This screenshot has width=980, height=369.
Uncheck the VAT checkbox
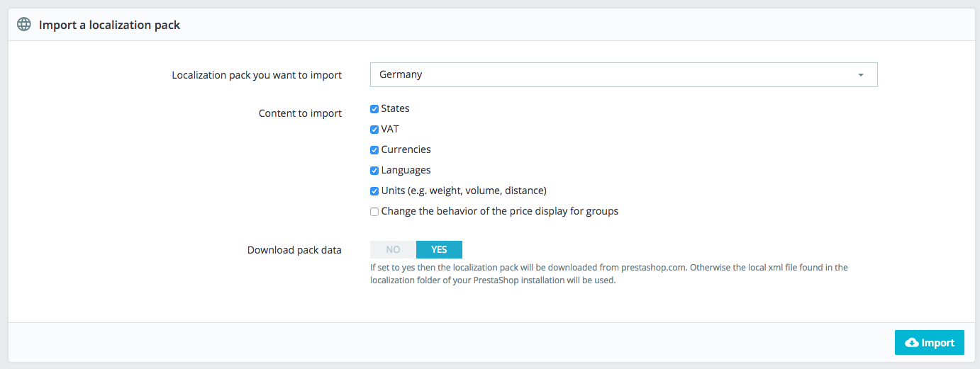pos(374,130)
